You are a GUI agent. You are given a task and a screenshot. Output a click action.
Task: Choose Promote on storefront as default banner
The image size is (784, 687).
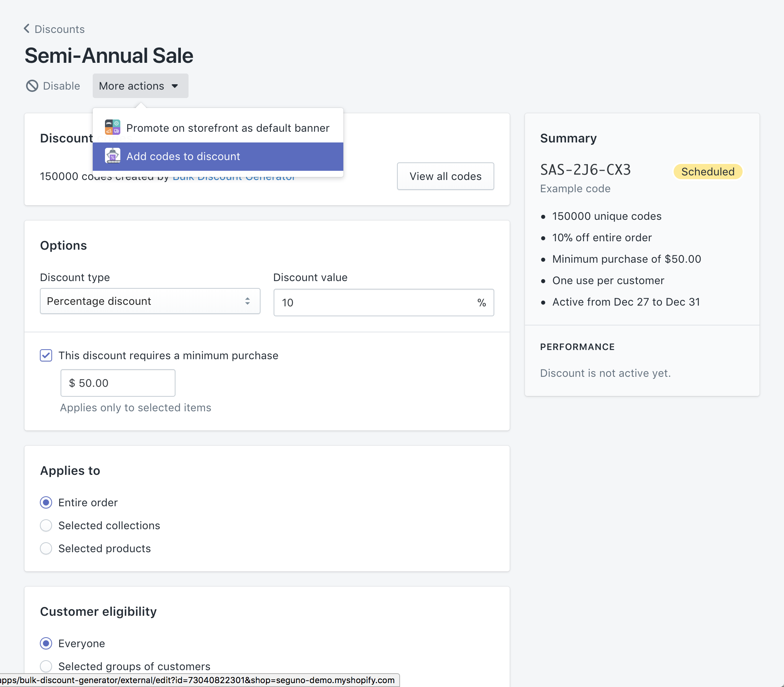228,128
